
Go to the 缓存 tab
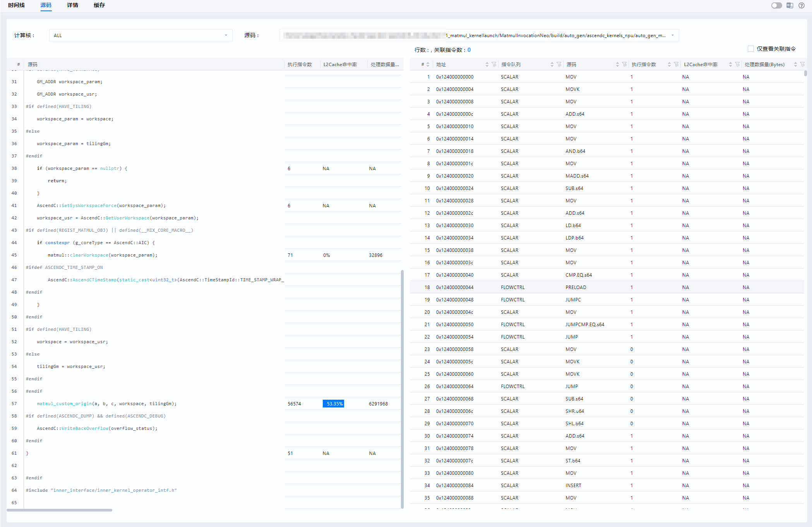99,5
